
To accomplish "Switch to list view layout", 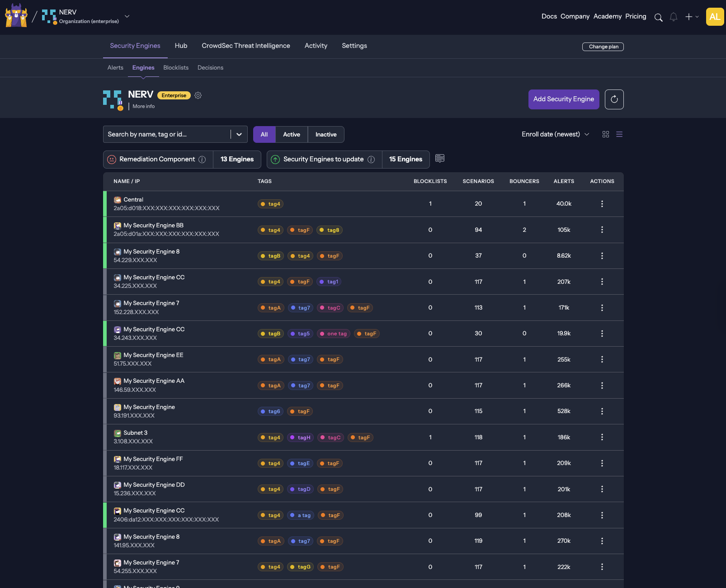I will click(619, 134).
